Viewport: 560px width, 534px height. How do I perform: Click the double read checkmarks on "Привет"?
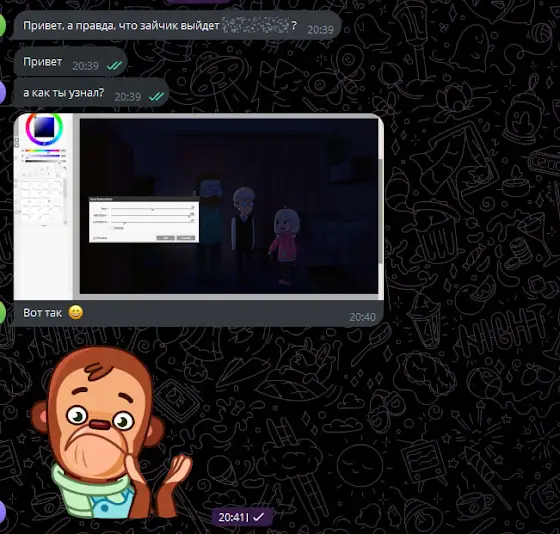click(114, 66)
